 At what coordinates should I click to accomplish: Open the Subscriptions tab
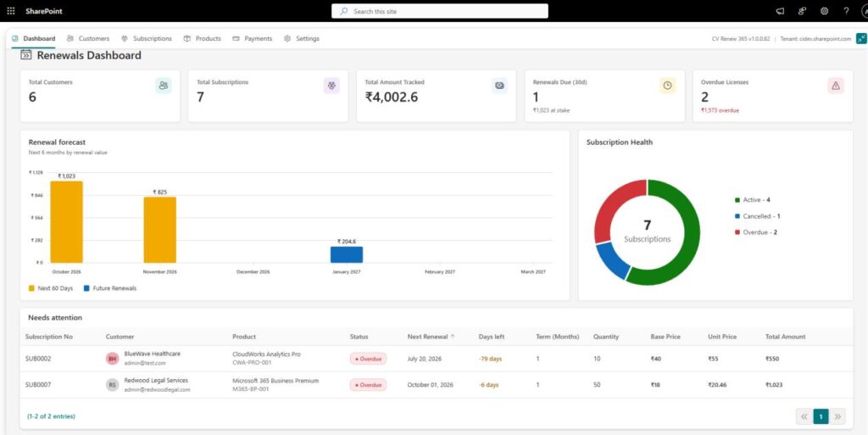click(x=147, y=39)
